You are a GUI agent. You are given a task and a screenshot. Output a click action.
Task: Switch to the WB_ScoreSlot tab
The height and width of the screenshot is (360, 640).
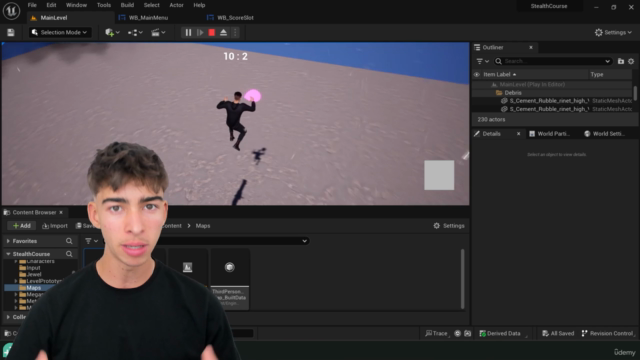coord(235,18)
